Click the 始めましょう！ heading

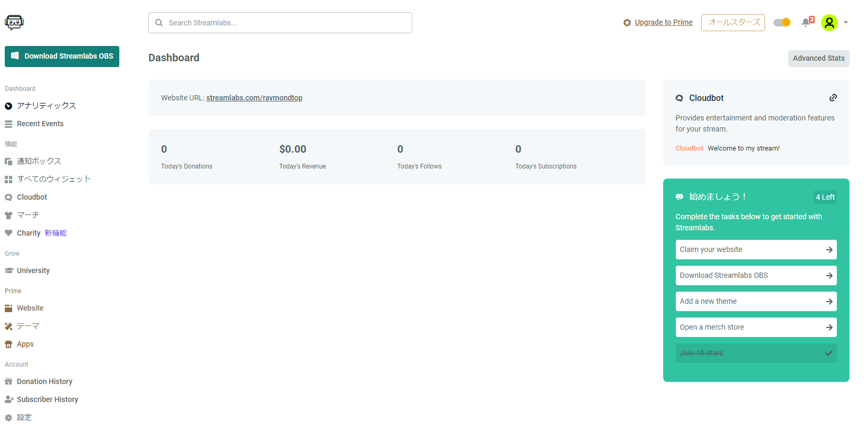(x=718, y=197)
